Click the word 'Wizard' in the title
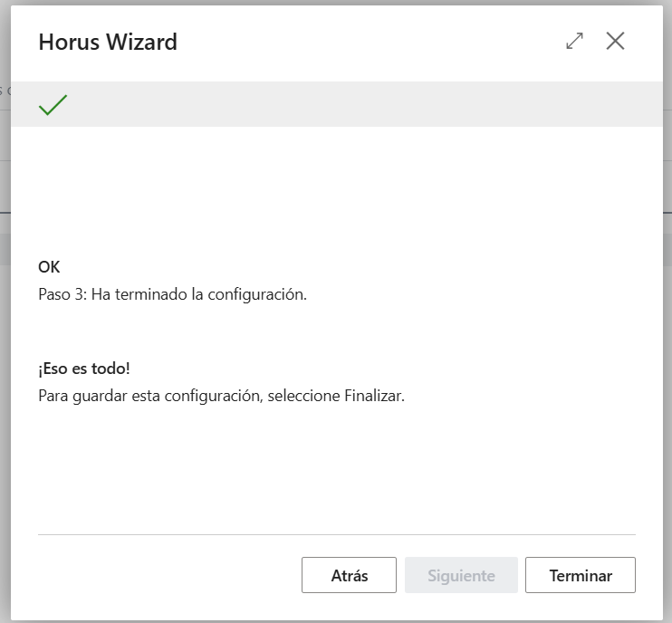672x623 pixels. click(141, 42)
